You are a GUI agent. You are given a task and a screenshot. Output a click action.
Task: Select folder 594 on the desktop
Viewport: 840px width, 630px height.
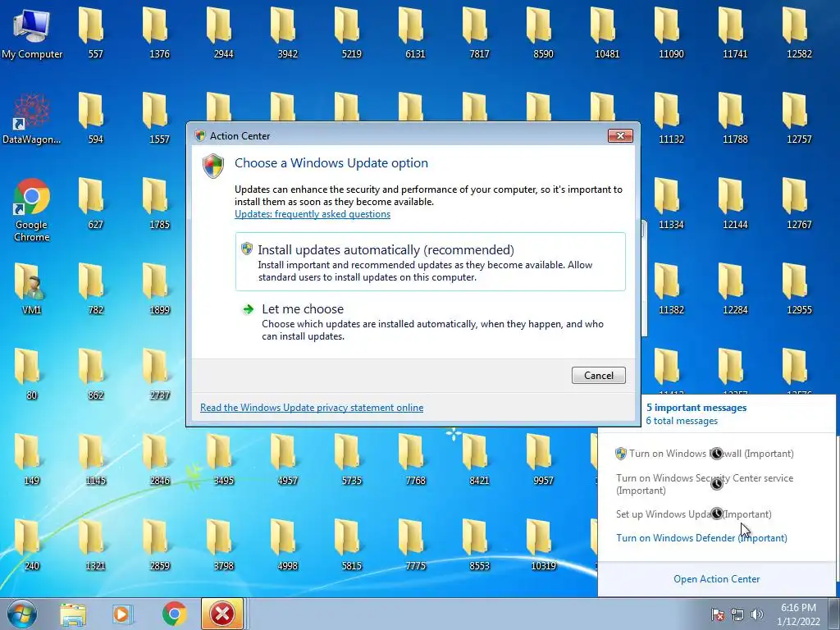click(x=95, y=119)
